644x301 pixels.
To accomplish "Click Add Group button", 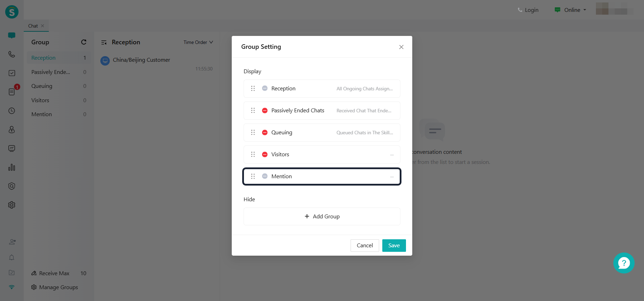I will click(322, 217).
